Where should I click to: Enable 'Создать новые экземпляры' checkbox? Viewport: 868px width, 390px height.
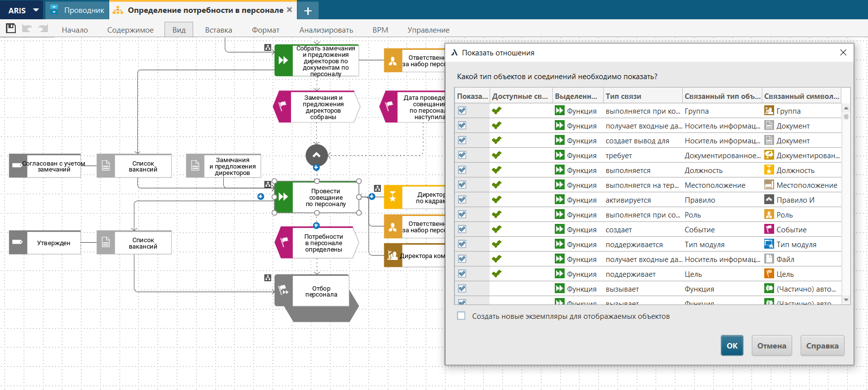pos(461,316)
